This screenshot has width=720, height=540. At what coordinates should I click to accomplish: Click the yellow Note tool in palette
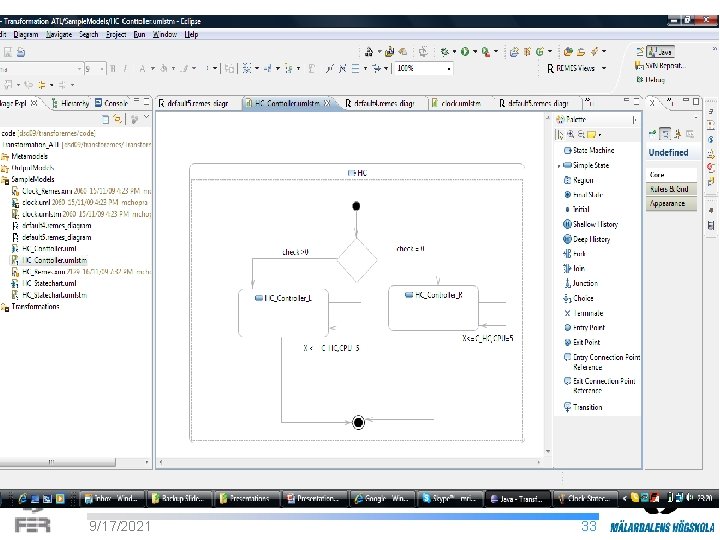591,135
